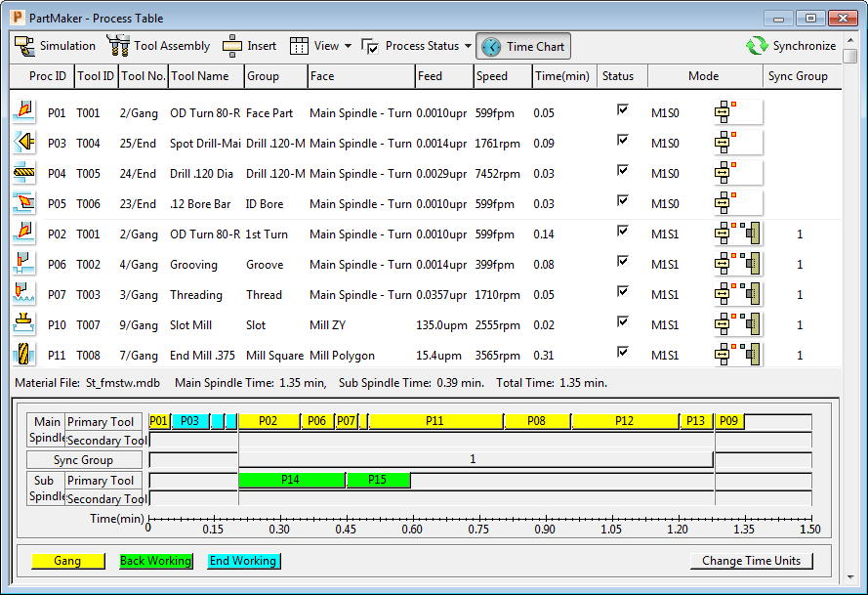The height and width of the screenshot is (595, 868).
Task: Expand the View dropdown arrow
Action: point(348,46)
